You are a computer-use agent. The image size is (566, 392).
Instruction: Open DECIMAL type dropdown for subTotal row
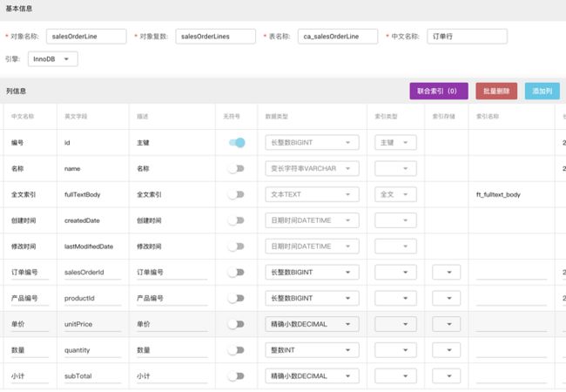(x=312, y=376)
